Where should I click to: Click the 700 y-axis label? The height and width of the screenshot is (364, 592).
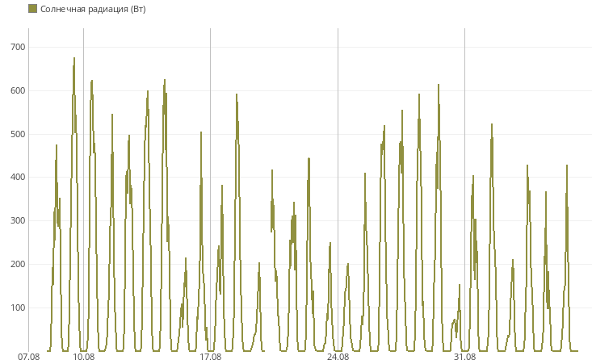coord(18,47)
